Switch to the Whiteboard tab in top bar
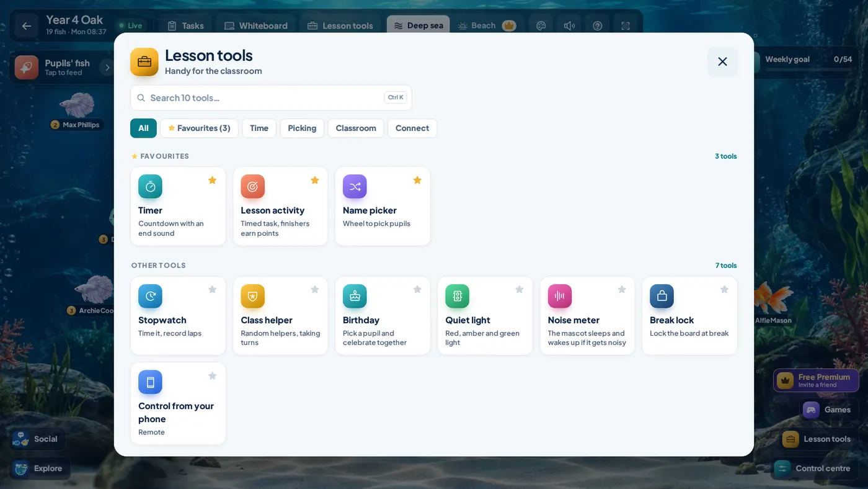Image resolution: width=868 pixels, height=489 pixels. 255,25
